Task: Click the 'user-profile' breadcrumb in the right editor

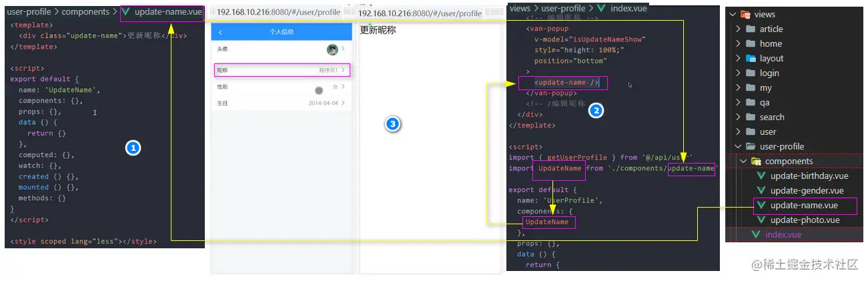Action: tap(563, 8)
